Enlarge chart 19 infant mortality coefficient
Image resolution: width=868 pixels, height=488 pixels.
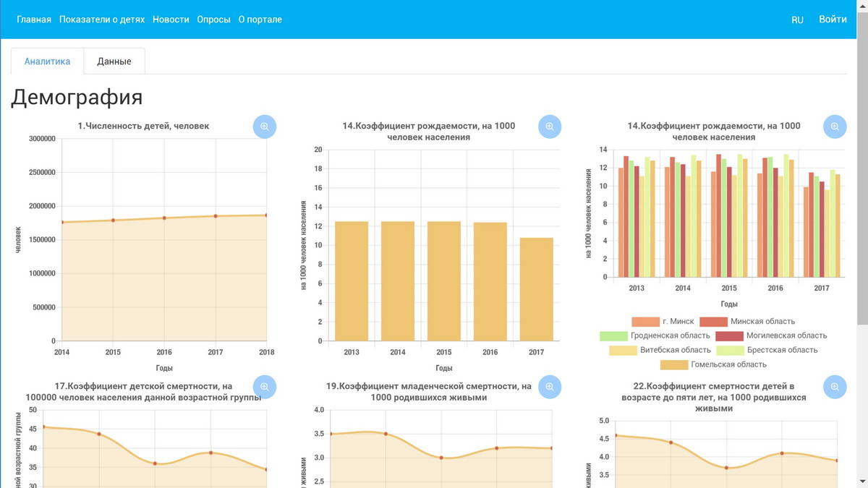tap(550, 387)
